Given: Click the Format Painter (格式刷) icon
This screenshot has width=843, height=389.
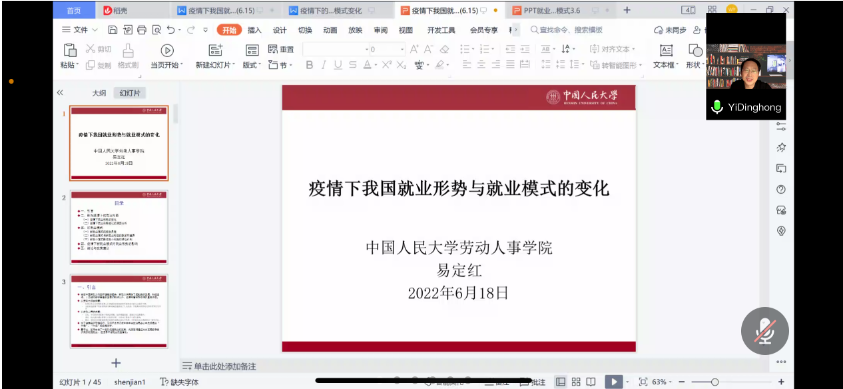Looking at the screenshot, I should pyautogui.click(x=128, y=50).
